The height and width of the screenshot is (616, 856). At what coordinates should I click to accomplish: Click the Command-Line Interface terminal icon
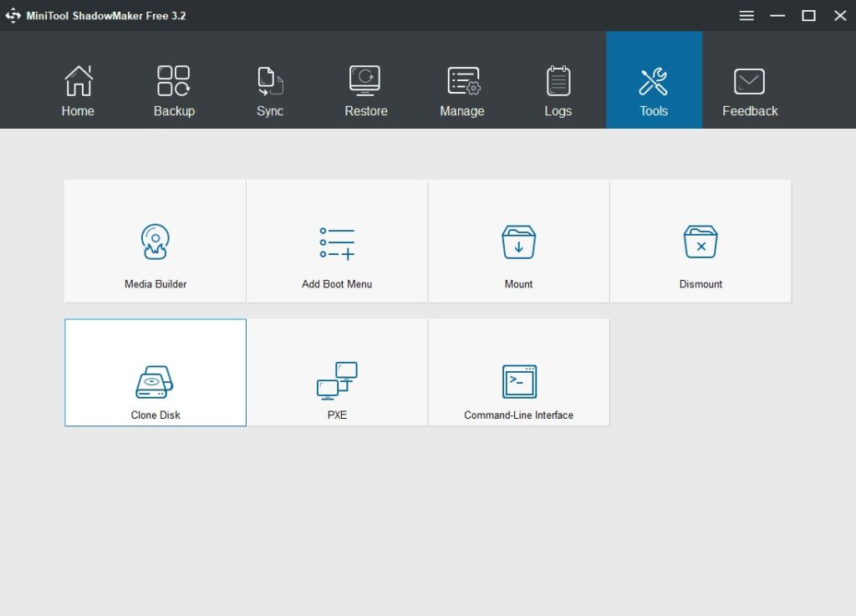point(519,381)
